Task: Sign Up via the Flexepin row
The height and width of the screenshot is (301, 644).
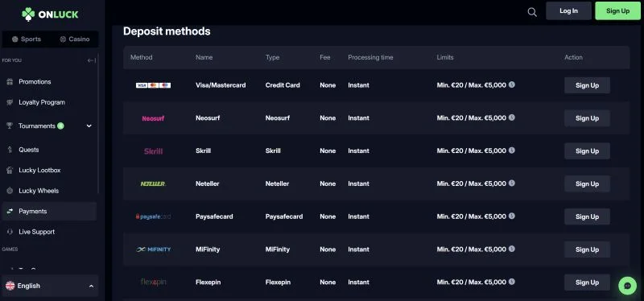Action: [x=587, y=282]
